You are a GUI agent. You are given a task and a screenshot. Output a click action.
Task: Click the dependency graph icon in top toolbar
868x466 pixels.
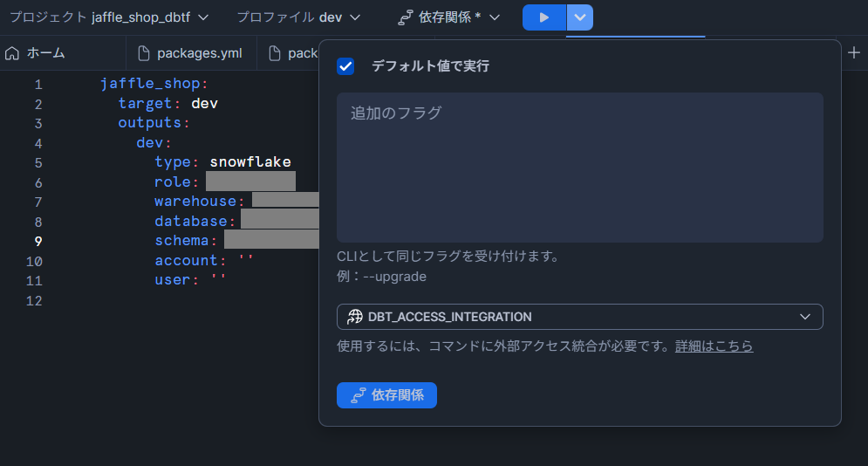pyautogui.click(x=405, y=17)
